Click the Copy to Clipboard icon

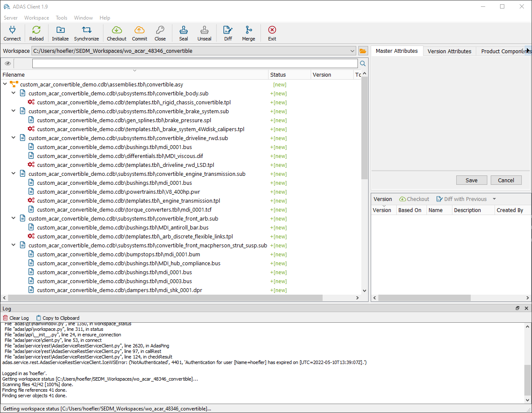(39, 318)
